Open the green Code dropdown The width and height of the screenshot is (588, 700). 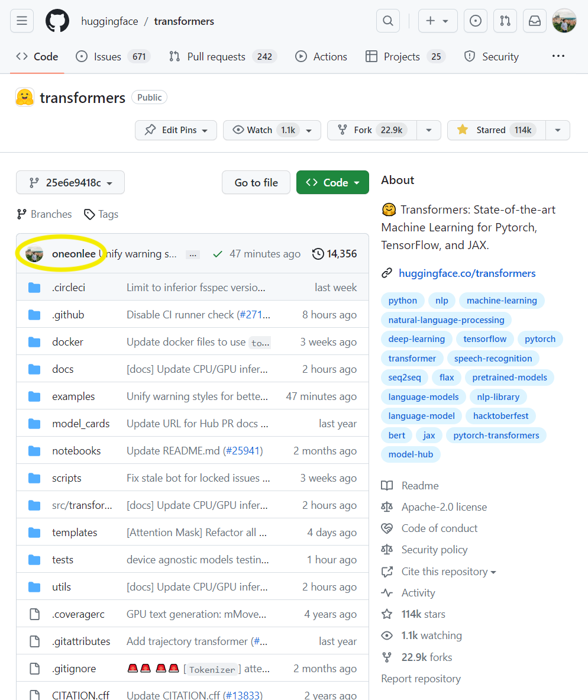pyautogui.click(x=332, y=183)
